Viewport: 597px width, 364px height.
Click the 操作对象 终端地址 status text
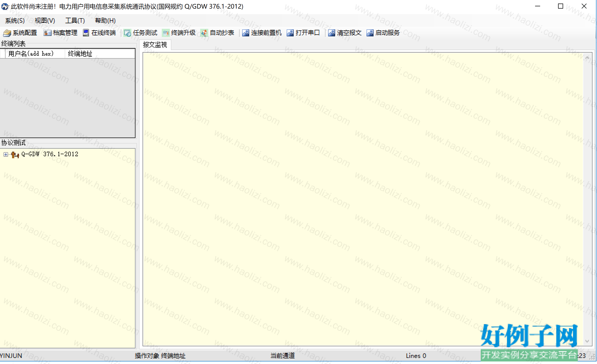click(x=160, y=356)
